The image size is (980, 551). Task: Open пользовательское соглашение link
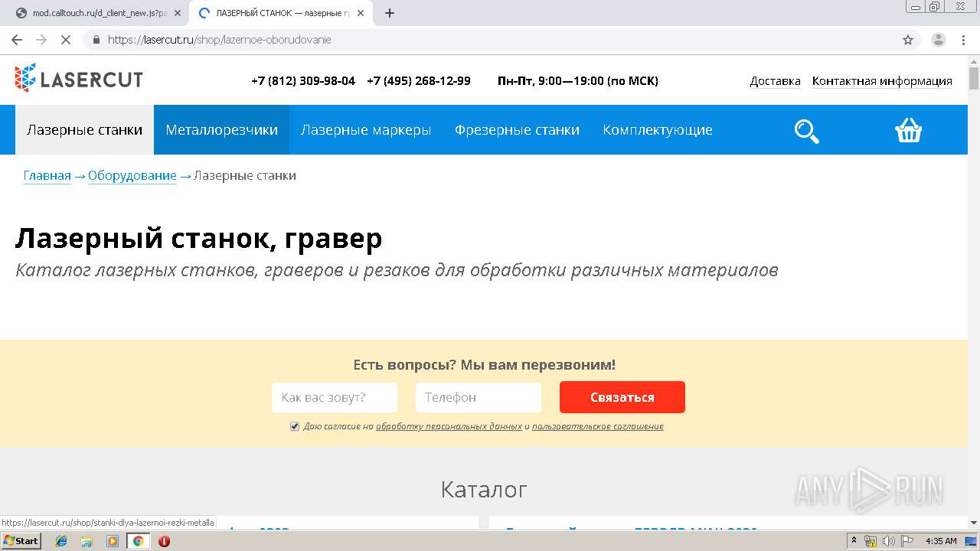click(598, 426)
